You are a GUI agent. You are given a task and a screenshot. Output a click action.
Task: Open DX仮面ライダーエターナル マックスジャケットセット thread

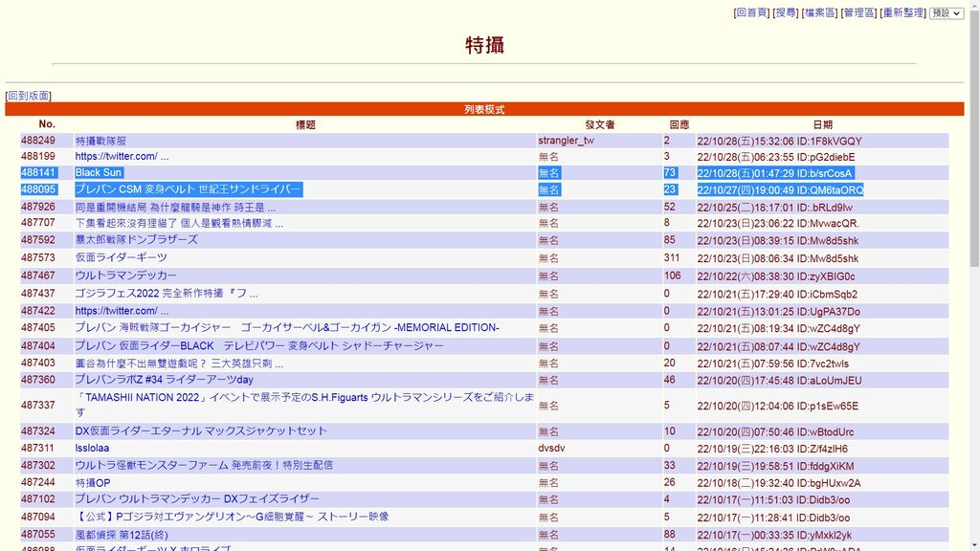(201, 431)
